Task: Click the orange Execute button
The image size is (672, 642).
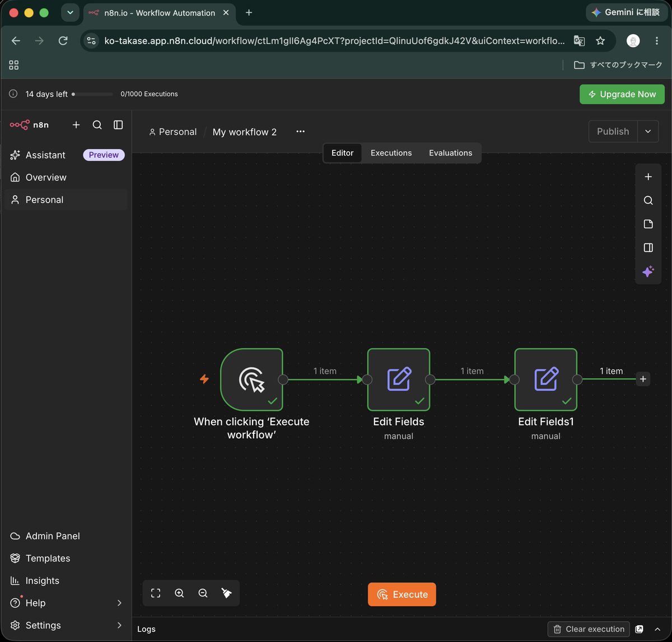Action: (402, 594)
